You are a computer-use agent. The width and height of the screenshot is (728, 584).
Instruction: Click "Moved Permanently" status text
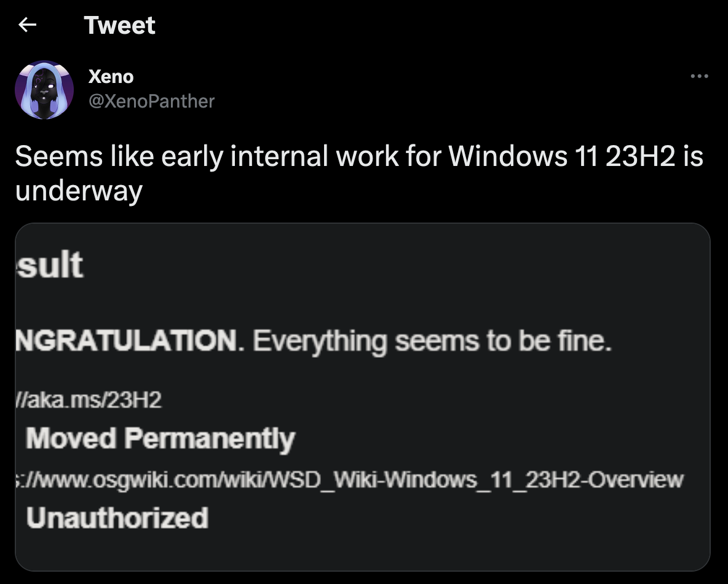[x=160, y=438]
